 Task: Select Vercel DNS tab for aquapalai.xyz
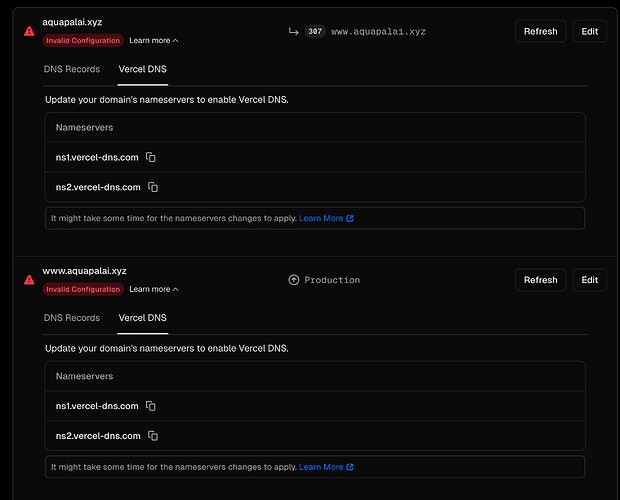point(143,69)
